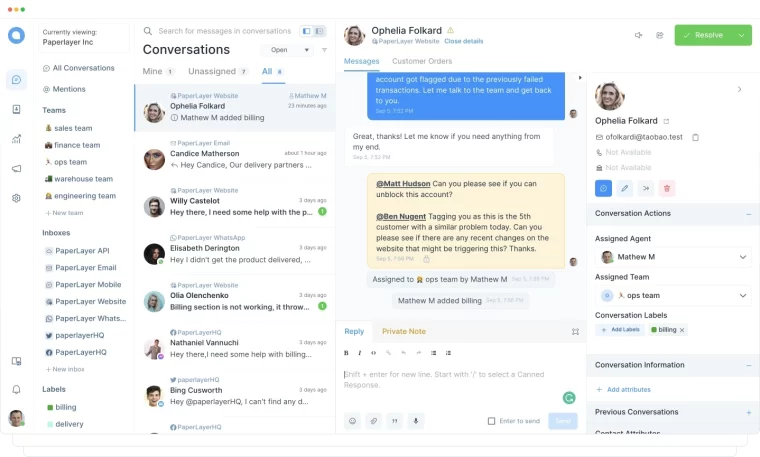Expand the Assigned Agent Mathew M dropdown
The image size is (760, 457).
coord(673,257)
